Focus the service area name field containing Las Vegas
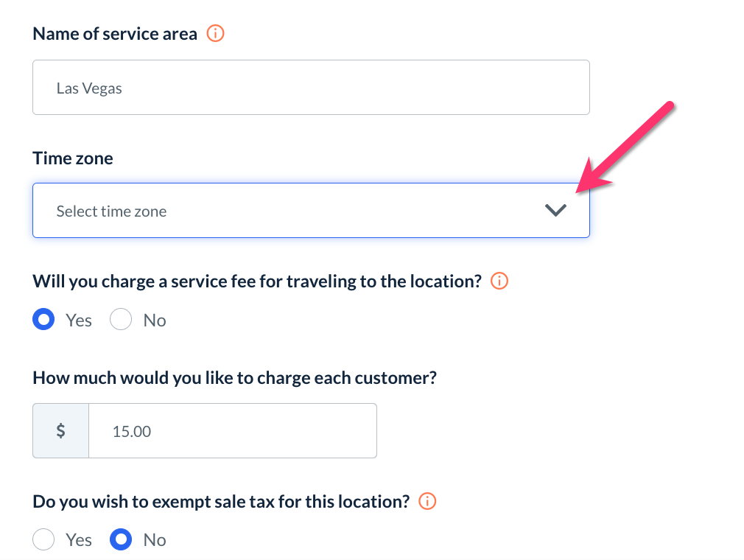744x560 pixels. point(311,88)
